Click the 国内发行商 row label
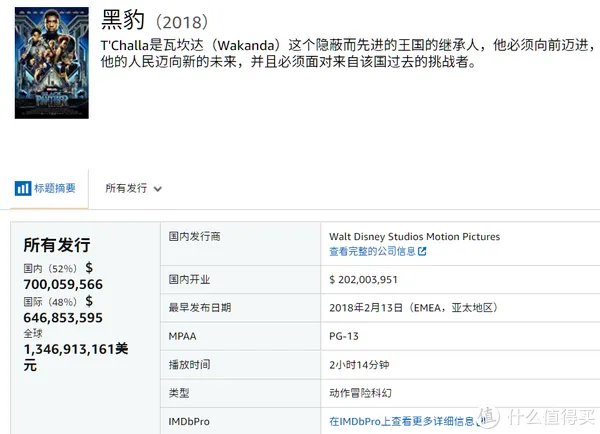The image size is (600, 434). (194, 237)
